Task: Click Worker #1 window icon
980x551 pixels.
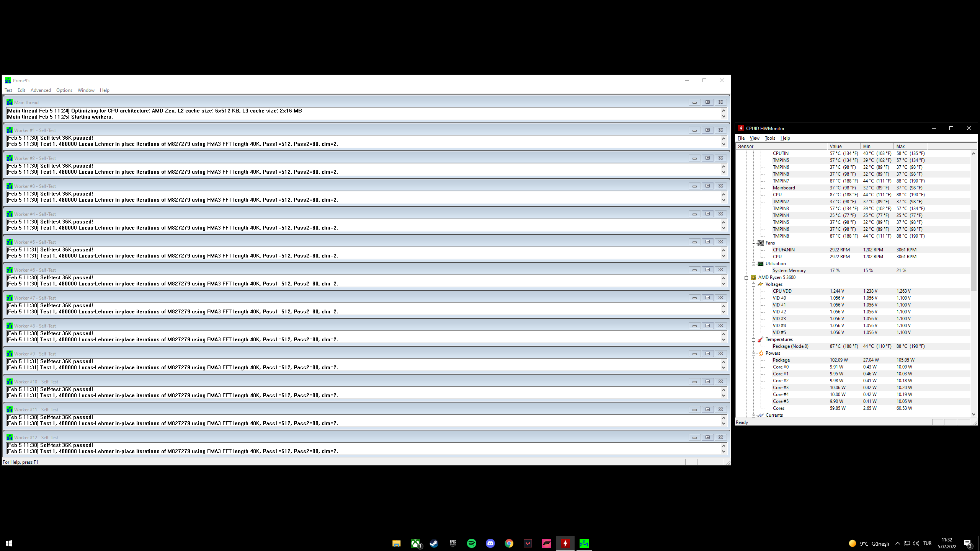Action: tap(10, 130)
